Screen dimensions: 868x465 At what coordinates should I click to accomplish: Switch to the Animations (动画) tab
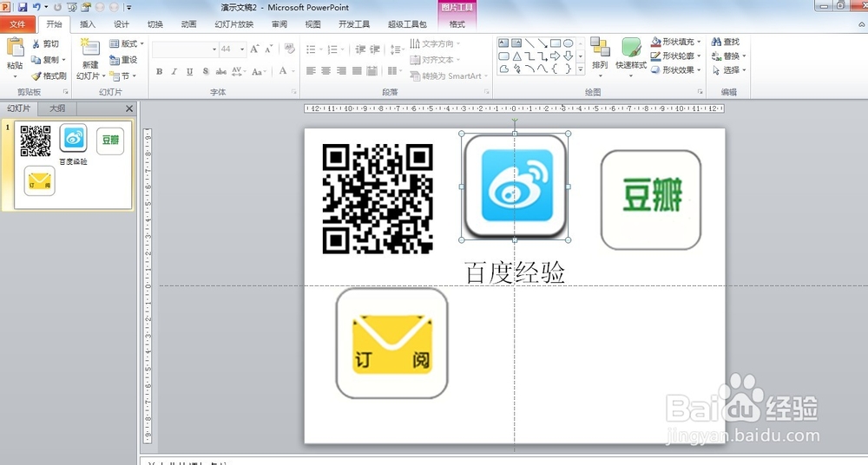coord(188,23)
